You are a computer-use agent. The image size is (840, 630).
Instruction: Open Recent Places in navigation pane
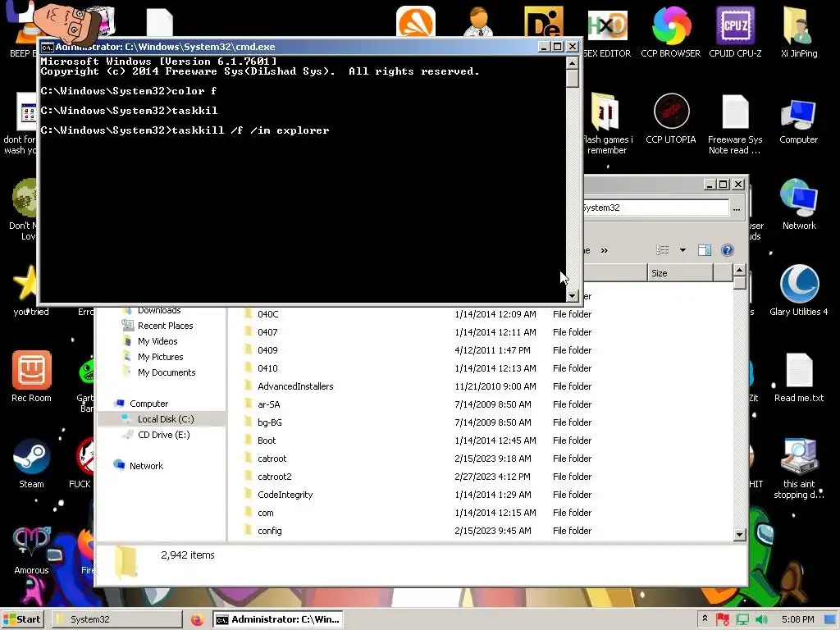pyautogui.click(x=164, y=326)
